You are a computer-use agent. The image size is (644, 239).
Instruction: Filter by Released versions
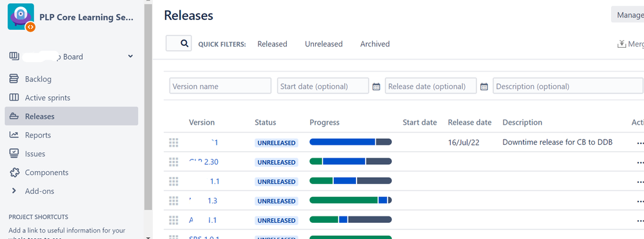pos(272,44)
